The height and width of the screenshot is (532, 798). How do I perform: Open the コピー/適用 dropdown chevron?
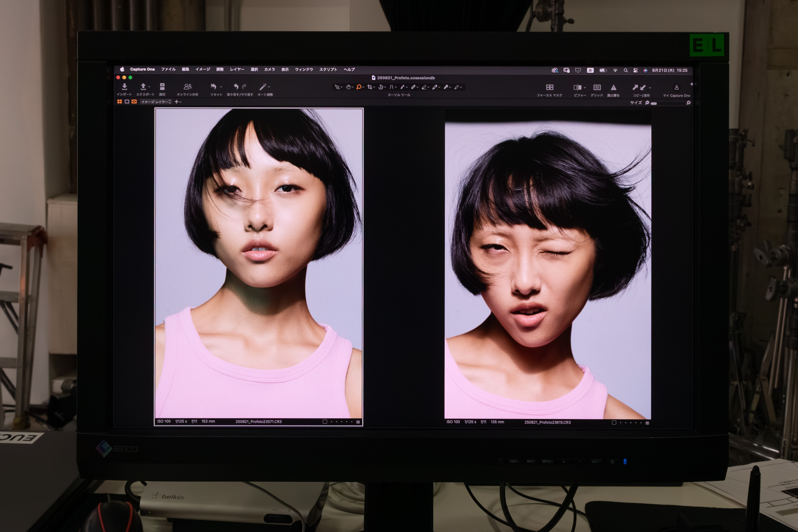tap(650, 88)
